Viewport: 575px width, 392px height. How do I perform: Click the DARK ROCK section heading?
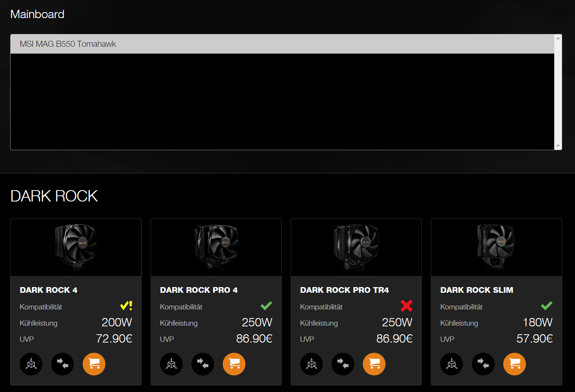(x=54, y=196)
